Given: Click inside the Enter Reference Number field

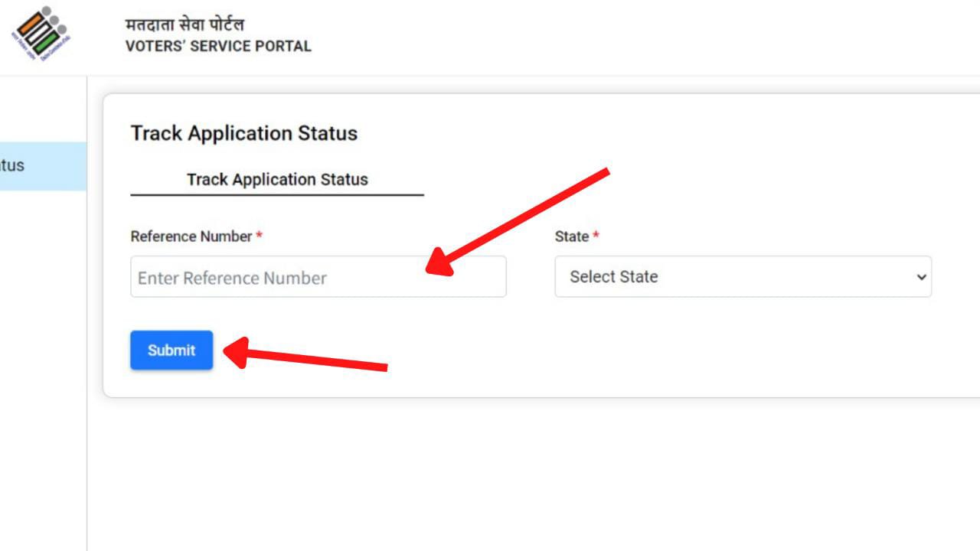Looking at the screenshot, I should (x=318, y=277).
